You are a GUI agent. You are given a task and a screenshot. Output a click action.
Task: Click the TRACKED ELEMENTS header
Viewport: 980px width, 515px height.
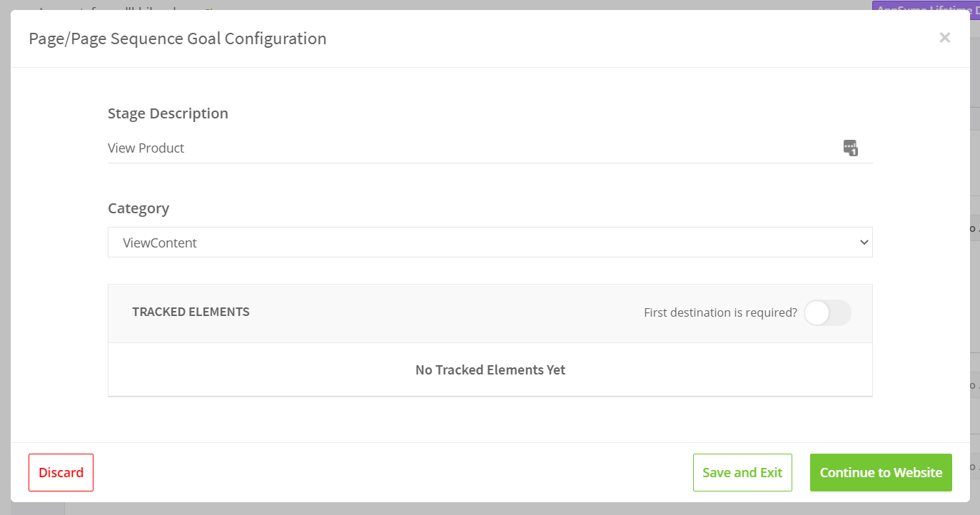(191, 312)
